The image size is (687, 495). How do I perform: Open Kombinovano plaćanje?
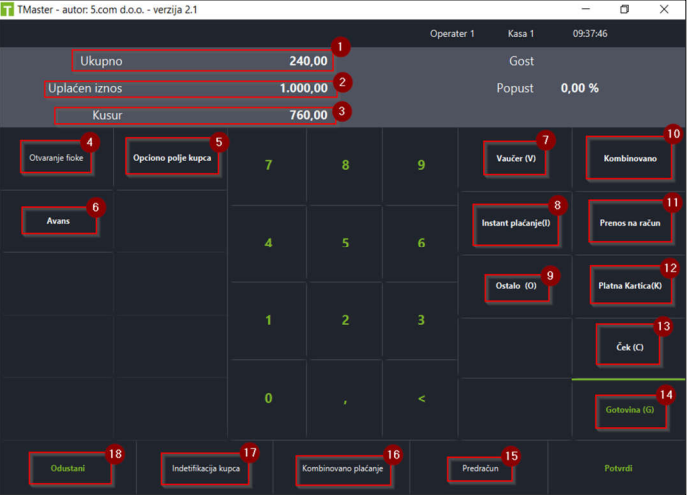(x=342, y=468)
